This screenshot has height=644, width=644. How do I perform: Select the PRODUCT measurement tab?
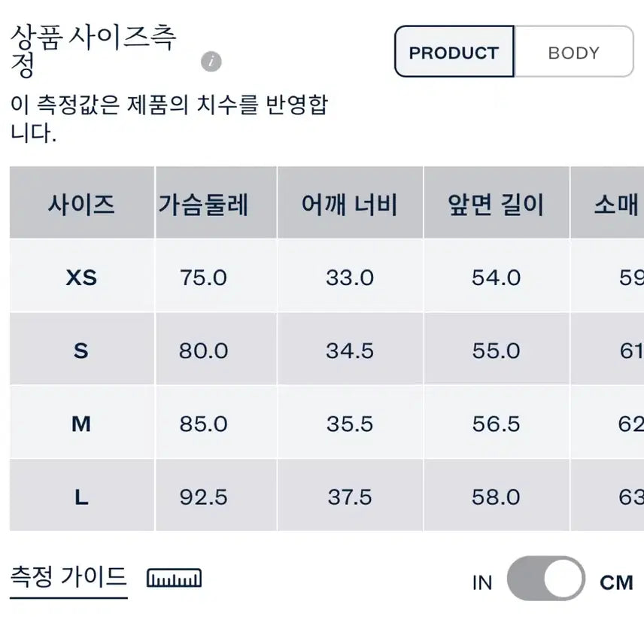(x=454, y=53)
